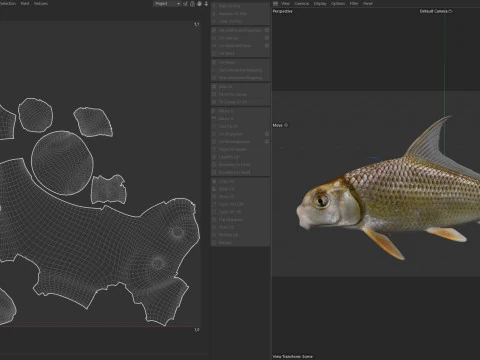480x360 pixels.
Task: Run the UV Straighten command
Action: 237,134
